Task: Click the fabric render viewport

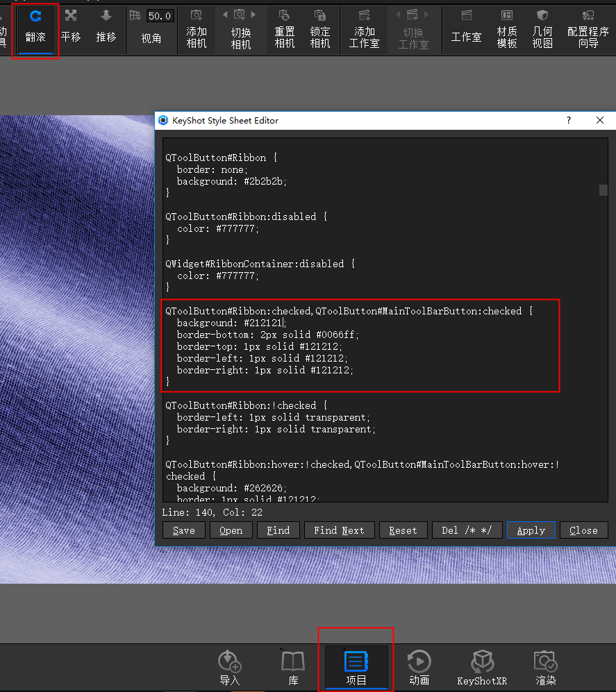Action: [77, 348]
